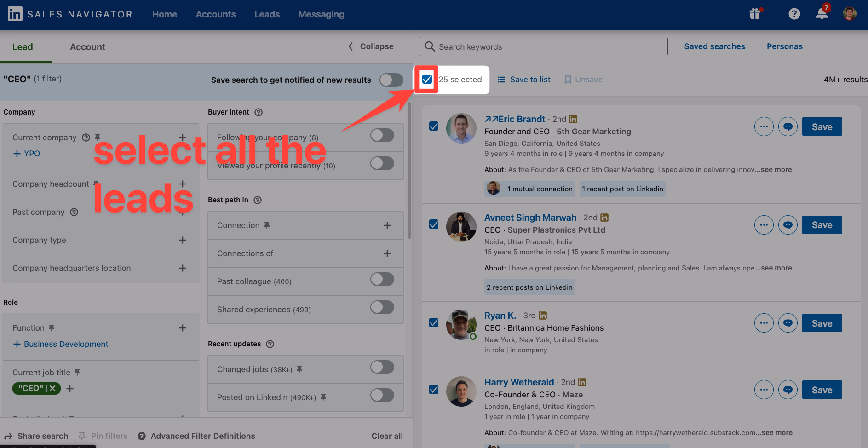
Task: Expand the Company headcount filter
Action: pyautogui.click(x=183, y=184)
